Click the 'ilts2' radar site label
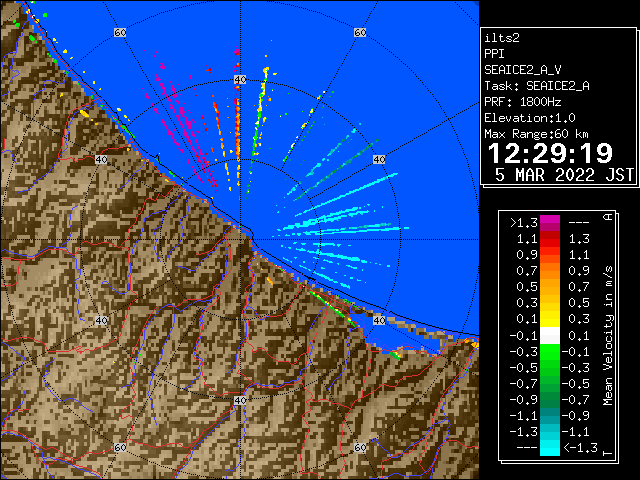This screenshot has width=640, height=480. pyautogui.click(x=502, y=38)
